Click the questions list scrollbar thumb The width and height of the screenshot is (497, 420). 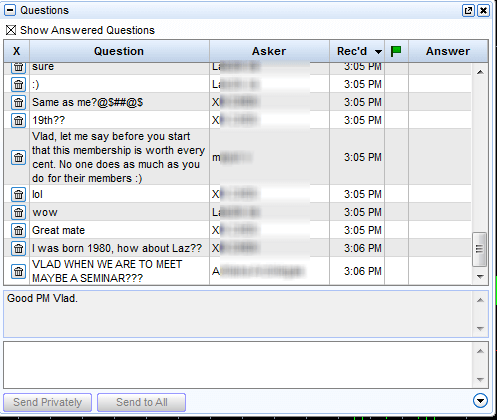tap(479, 249)
